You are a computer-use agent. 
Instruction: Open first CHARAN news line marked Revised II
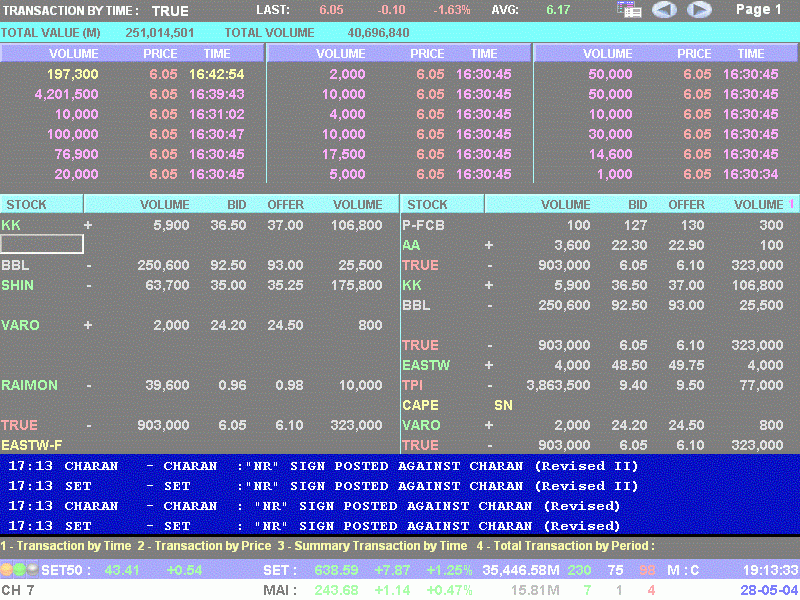(x=323, y=466)
